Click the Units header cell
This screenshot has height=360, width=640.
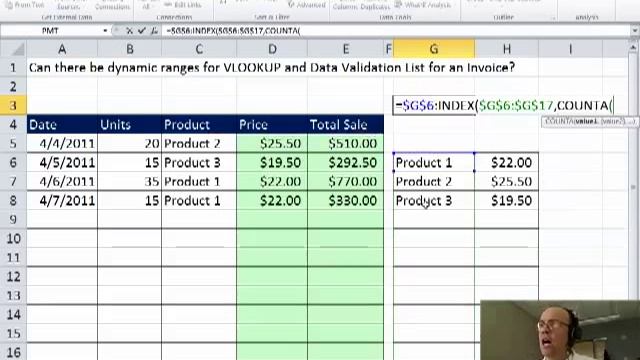(x=130, y=124)
